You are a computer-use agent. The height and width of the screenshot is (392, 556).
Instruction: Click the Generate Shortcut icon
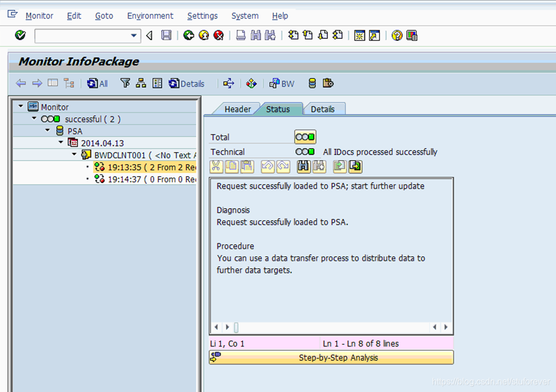tap(374, 36)
